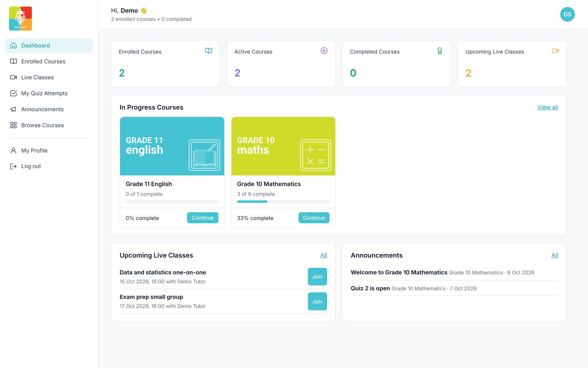The image size is (588, 368).
Task: Select Log out
Action: [49, 166]
